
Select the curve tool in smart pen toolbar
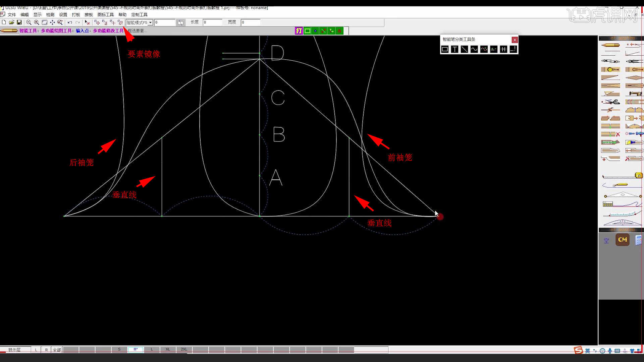(x=474, y=49)
